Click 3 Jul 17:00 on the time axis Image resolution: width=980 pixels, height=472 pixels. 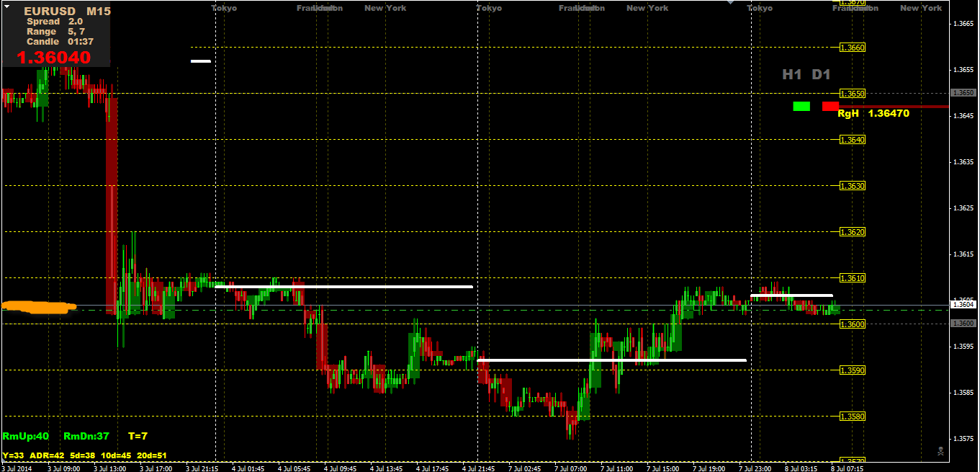[x=156, y=468]
